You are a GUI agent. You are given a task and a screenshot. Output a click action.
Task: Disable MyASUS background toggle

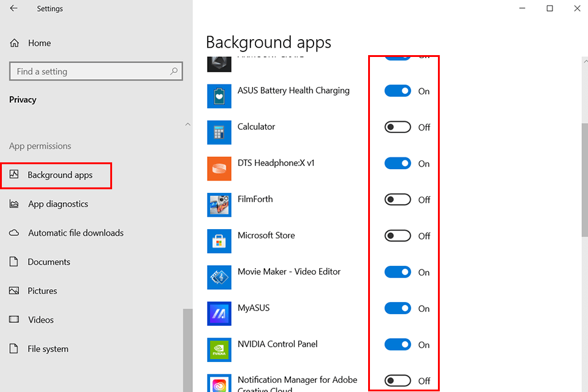(398, 308)
